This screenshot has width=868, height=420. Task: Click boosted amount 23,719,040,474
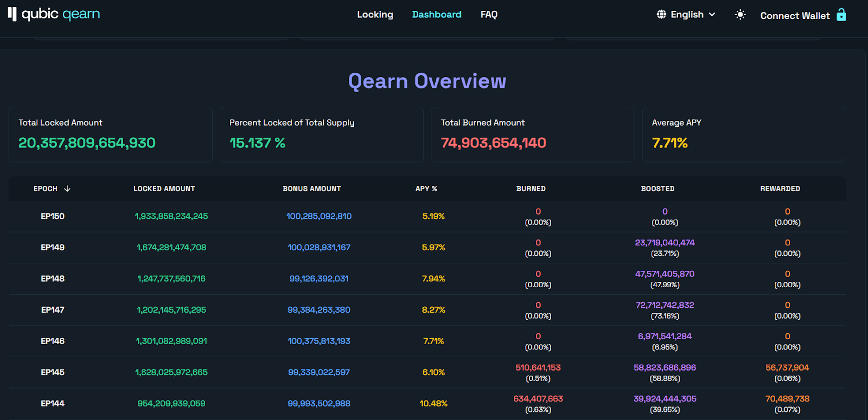click(665, 243)
